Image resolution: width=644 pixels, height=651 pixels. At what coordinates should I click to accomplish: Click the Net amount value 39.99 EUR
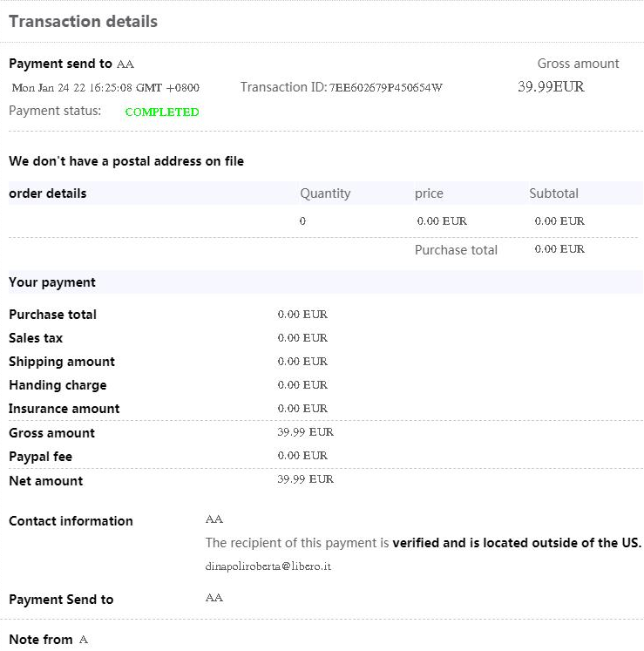coord(305,479)
